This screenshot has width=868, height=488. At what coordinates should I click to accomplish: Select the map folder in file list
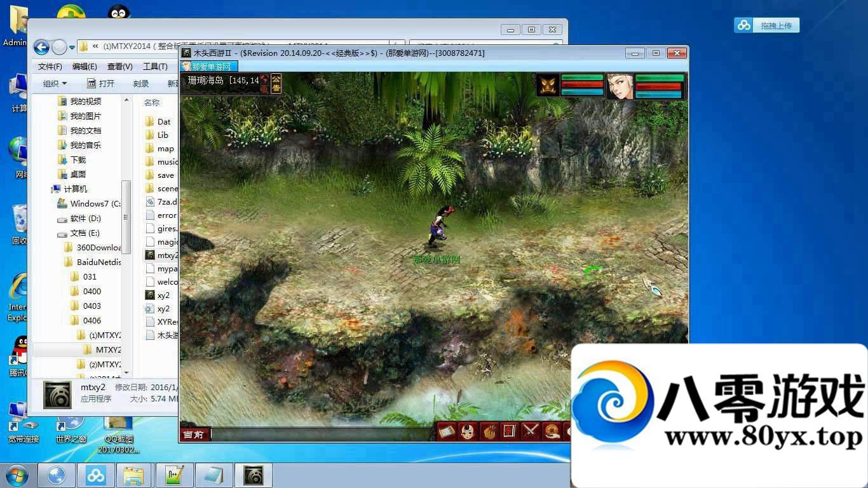click(x=159, y=148)
